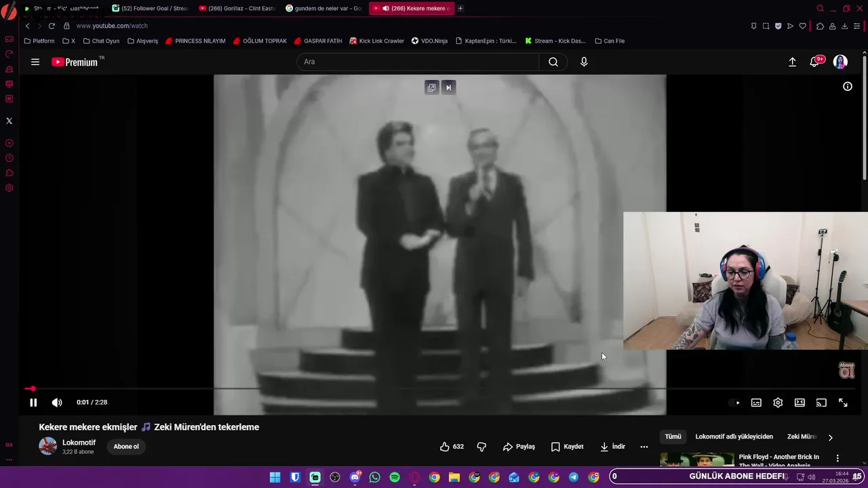868x488 pixels.
Task: Open File Explorer from taskbar
Action: (x=454, y=477)
